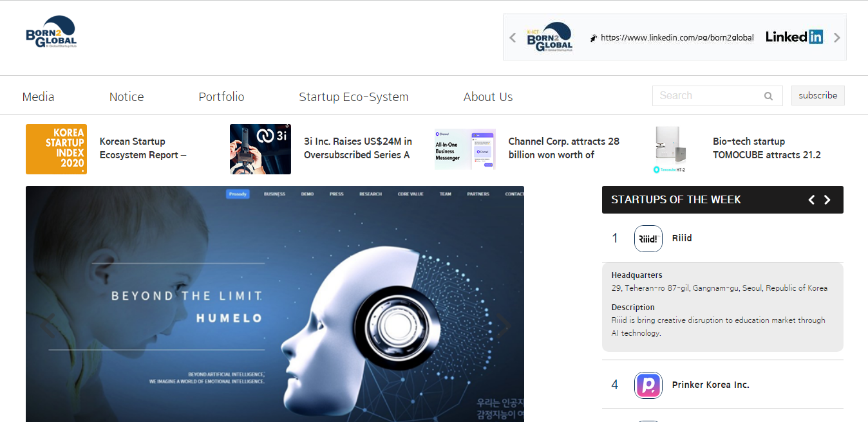Click the rank number 4 entry
This screenshot has width=868, height=422.
[615, 385]
